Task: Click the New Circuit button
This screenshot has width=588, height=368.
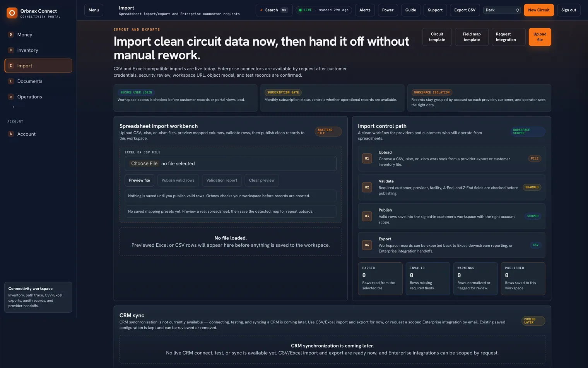Action: (539, 10)
